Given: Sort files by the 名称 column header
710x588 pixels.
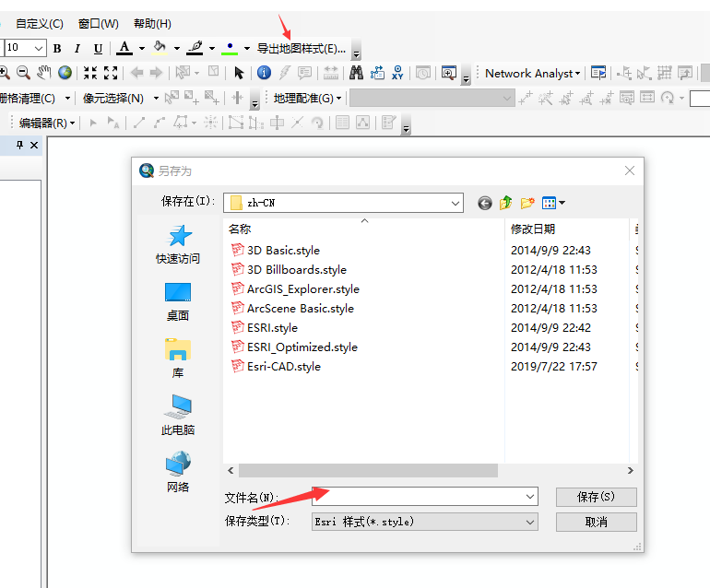Looking at the screenshot, I should pos(364,229).
